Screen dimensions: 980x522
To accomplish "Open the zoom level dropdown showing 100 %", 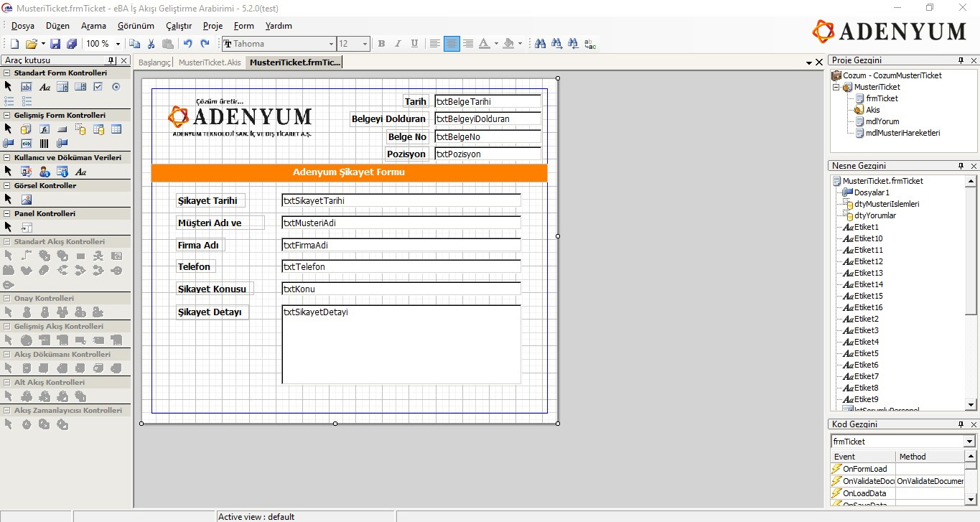I will (118, 44).
